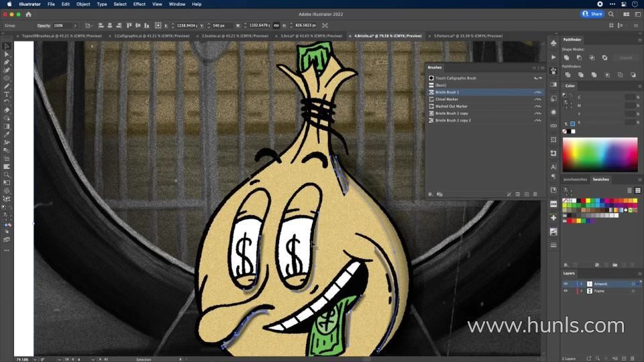Select the Selection tool in toolbar
The height and width of the screenshot is (362, 644).
[x=7, y=46]
